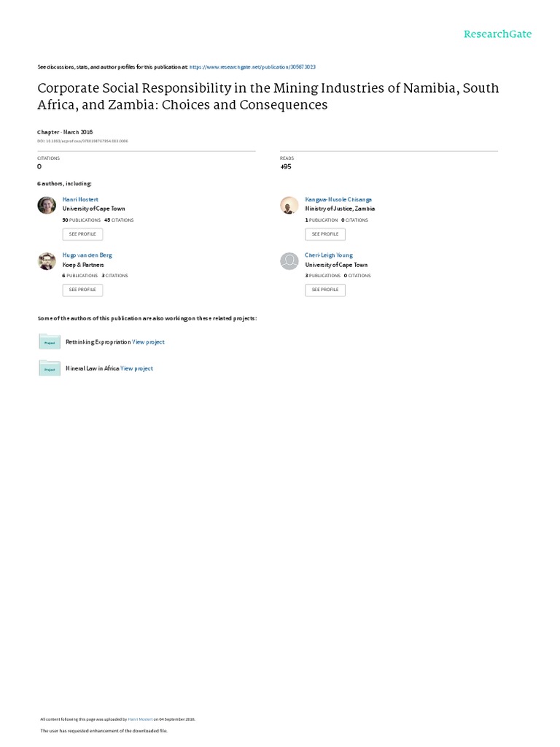Follow View project for Rethinking Expropriation
The height and width of the screenshot is (747, 560).
[149, 342]
